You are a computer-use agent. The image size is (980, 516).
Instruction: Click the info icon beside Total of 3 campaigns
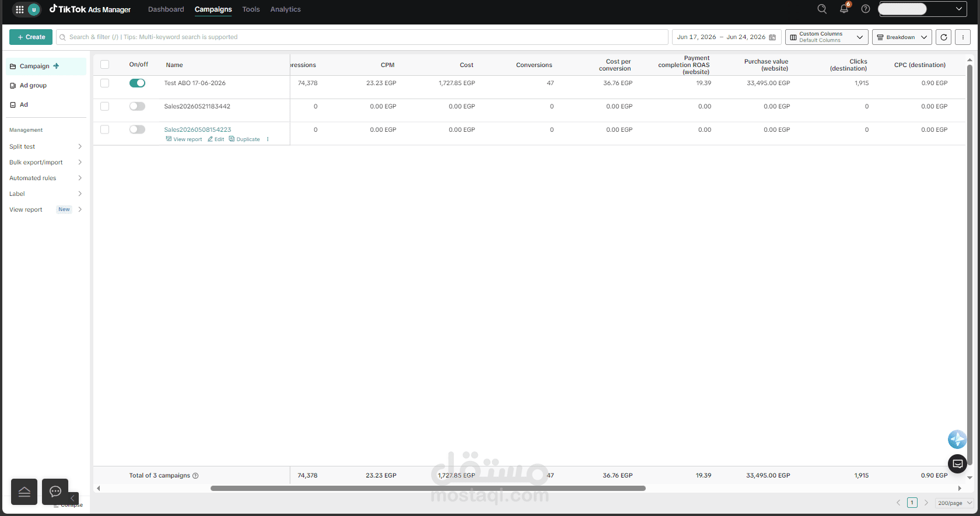click(195, 476)
